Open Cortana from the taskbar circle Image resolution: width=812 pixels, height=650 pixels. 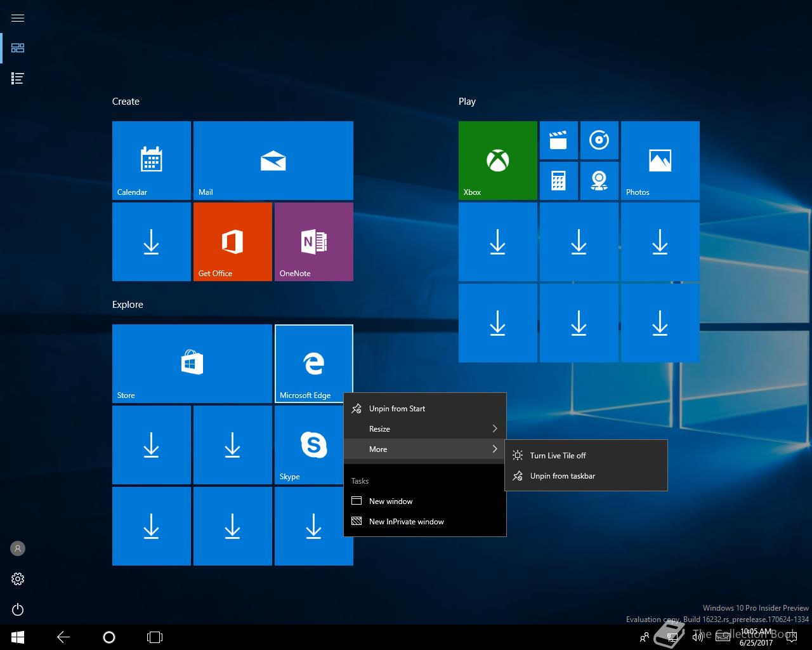pyautogui.click(x=109, y=637)
